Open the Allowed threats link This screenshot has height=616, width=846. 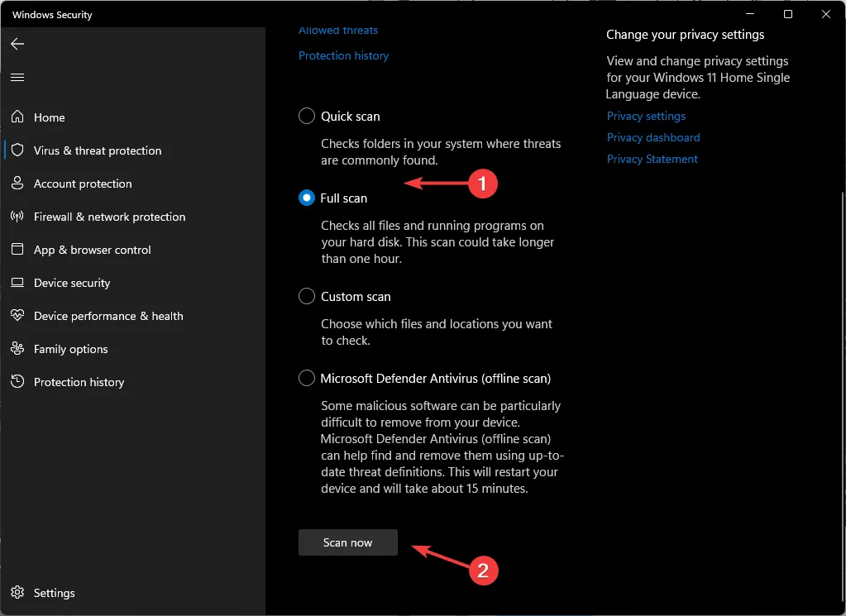[x=338, y=31]
